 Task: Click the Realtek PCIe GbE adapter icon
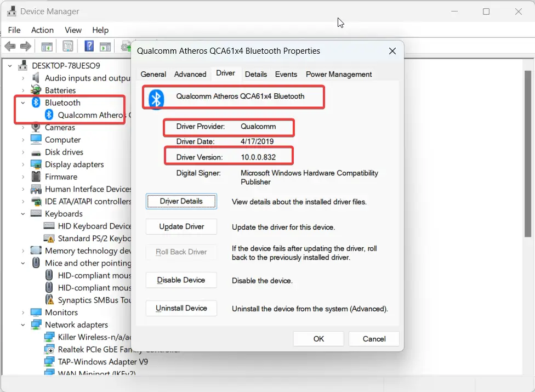tap(49, 349)
